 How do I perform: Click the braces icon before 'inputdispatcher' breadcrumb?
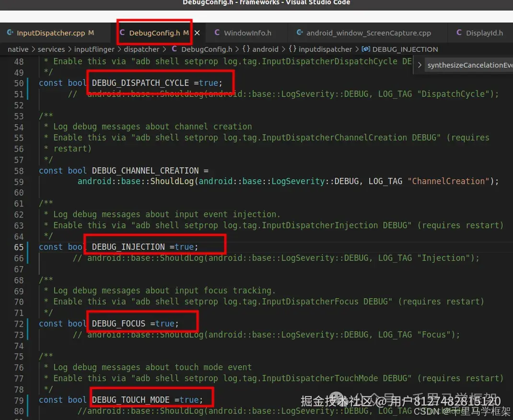(292, 49)
